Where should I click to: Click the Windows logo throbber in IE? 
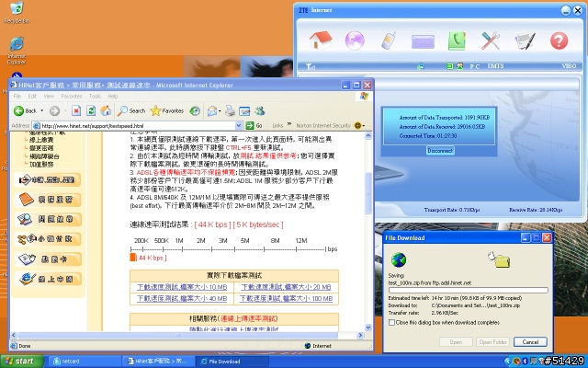coord(364,96)
